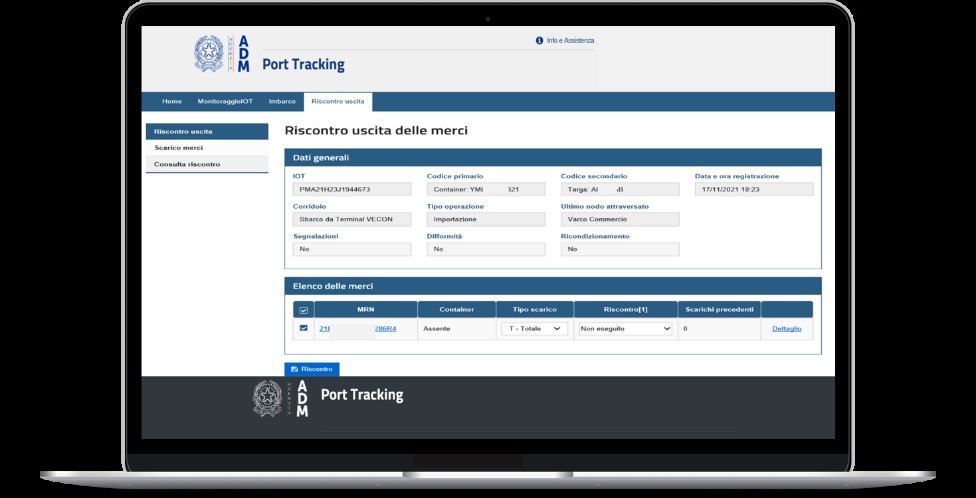Go to the Home tab

pyautogui.click(x=172, y=101)
